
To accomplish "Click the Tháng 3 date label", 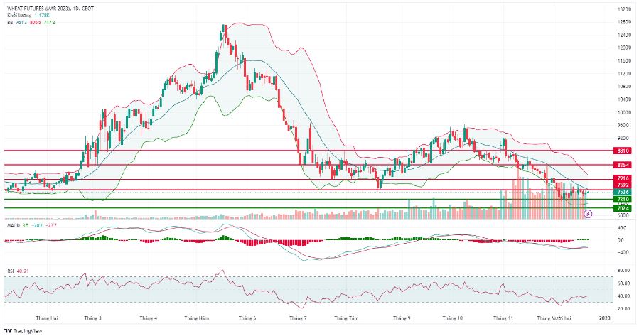I will pos(93,318).
